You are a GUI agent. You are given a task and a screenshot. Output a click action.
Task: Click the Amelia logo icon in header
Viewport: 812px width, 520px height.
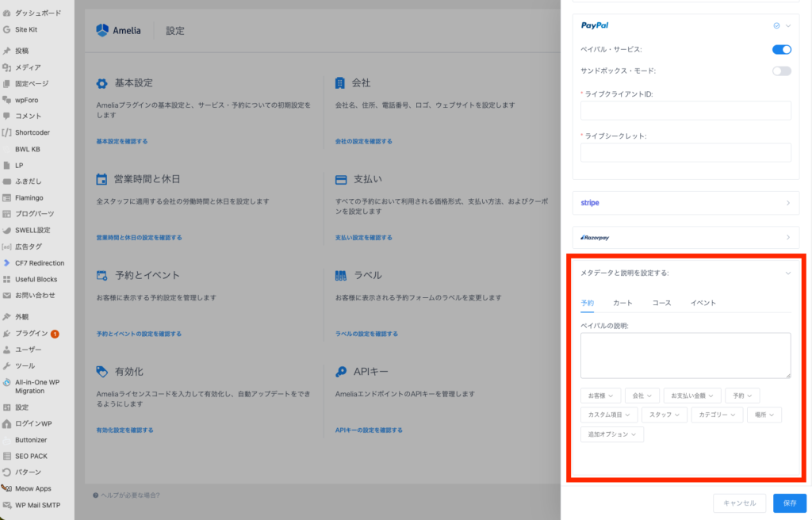click(101, 31)
